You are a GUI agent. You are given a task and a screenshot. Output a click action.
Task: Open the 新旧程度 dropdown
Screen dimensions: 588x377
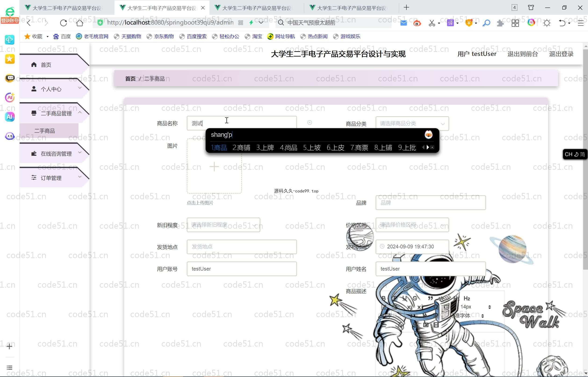click(223, 225)
